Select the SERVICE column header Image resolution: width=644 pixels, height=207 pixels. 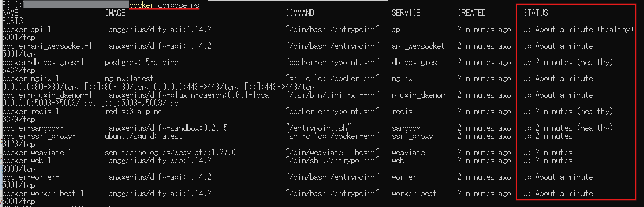406,13
